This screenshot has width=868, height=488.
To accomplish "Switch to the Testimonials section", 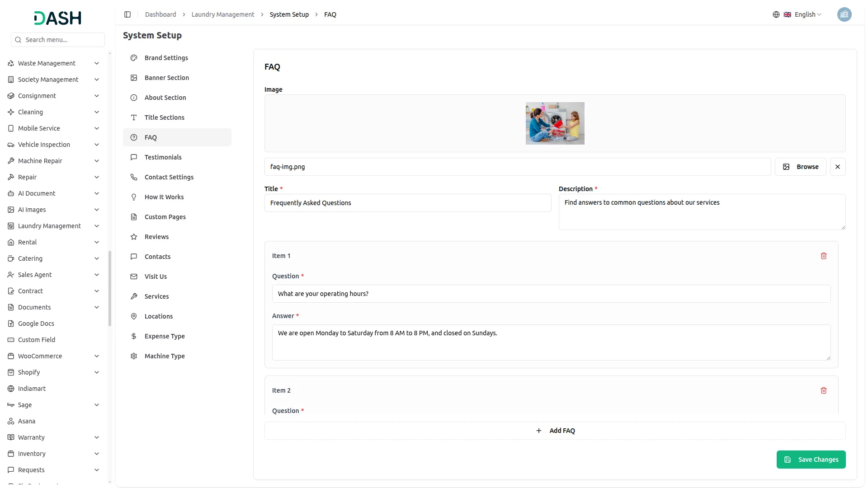I will point(163,157).
